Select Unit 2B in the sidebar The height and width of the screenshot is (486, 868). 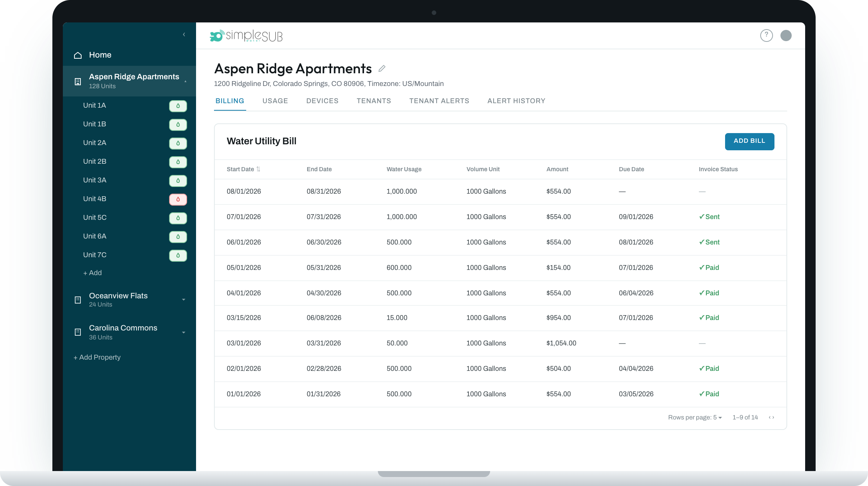click(x=95, y=162)
